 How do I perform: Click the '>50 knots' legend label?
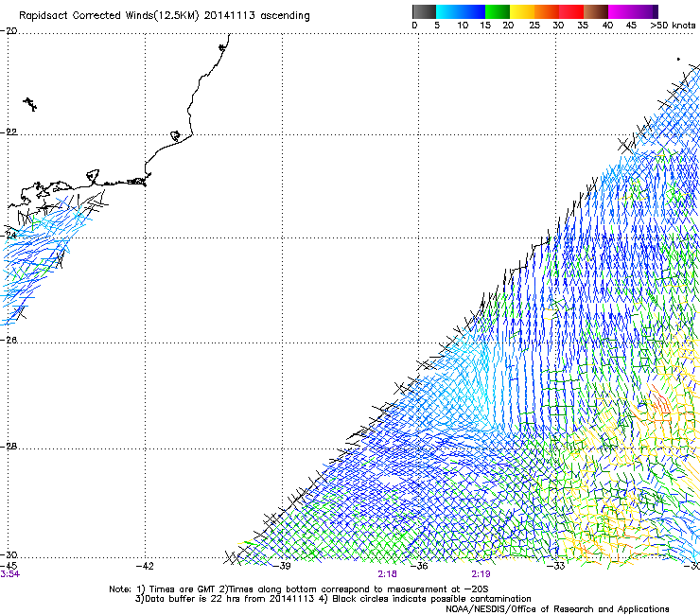(673, 26)
